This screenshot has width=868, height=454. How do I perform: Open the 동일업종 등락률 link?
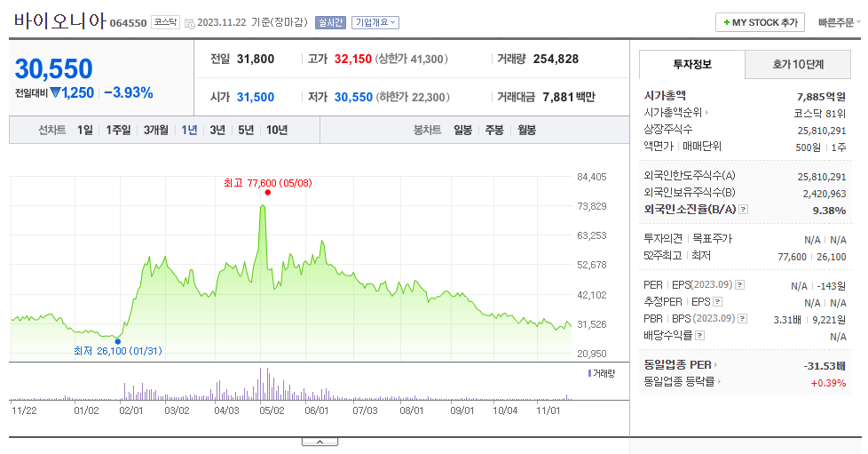click(682, 381)
